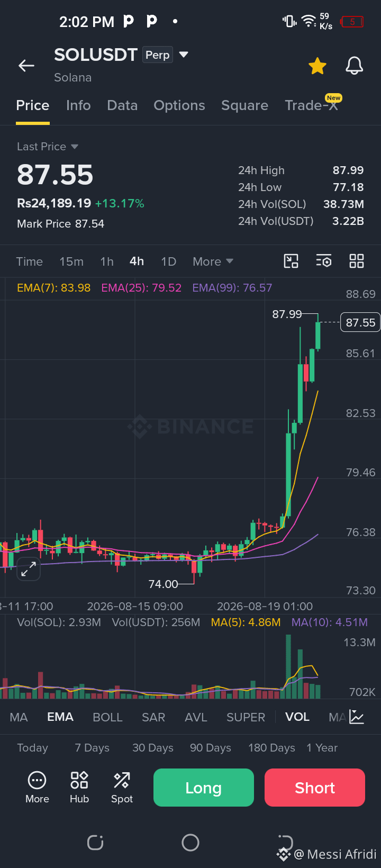381x868 pixels.
Task: Tap the 74.00 low marker on chart
Action: click(x=164, y=584)
